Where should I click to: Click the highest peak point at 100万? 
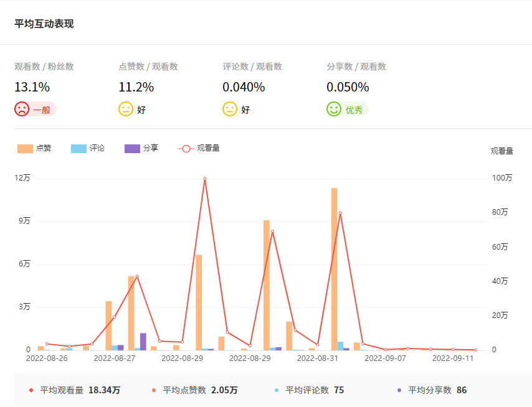click(204, 179)
